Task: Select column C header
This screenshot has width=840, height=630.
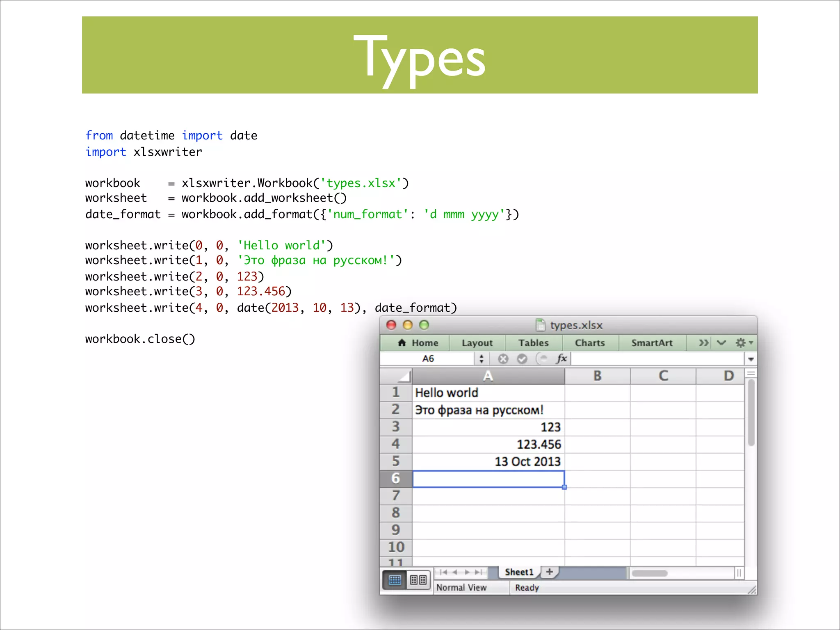Action: (663, 376)
